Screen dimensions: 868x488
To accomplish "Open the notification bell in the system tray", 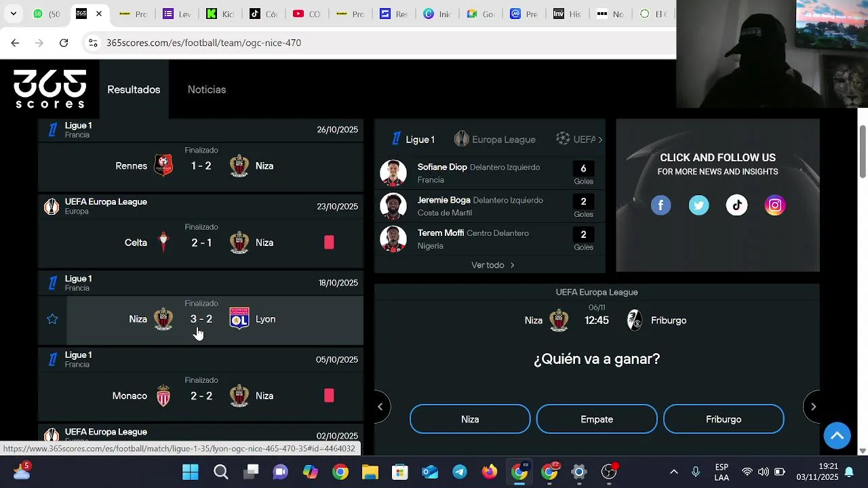I will (x=848, y=472).
